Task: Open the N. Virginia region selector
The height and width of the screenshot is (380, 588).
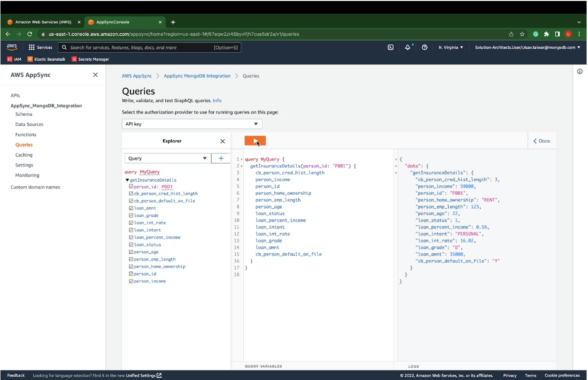Action: [450, 47]
